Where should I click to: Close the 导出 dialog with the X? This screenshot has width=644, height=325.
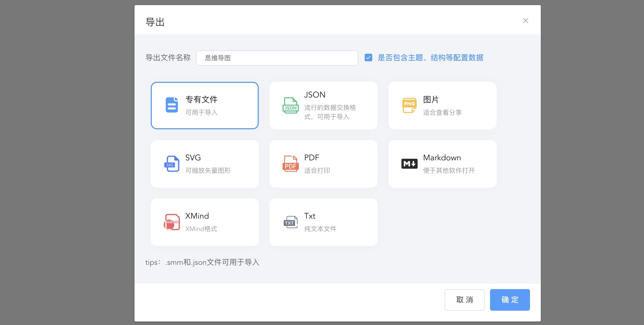point(526,21)
